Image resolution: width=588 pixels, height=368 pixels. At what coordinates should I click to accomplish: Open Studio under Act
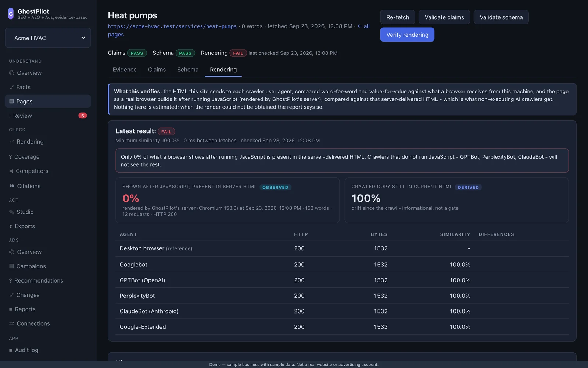pyautogui.click(x=48, y=212)
